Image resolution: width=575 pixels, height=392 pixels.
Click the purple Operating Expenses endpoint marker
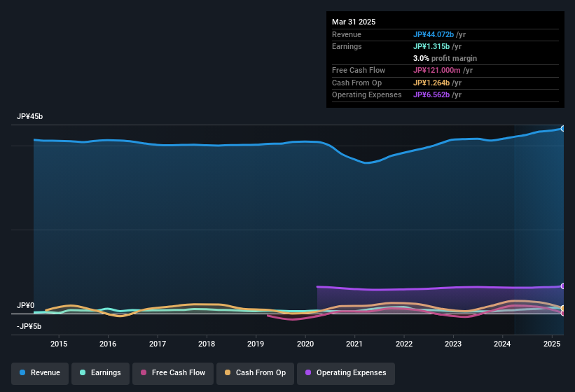point(563,286)
